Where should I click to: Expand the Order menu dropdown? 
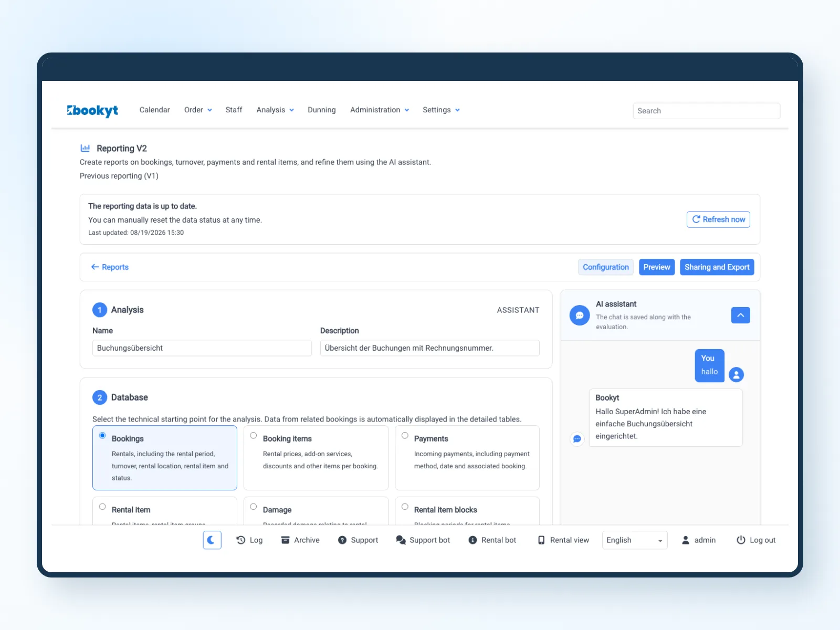click(x=198, y=110)
